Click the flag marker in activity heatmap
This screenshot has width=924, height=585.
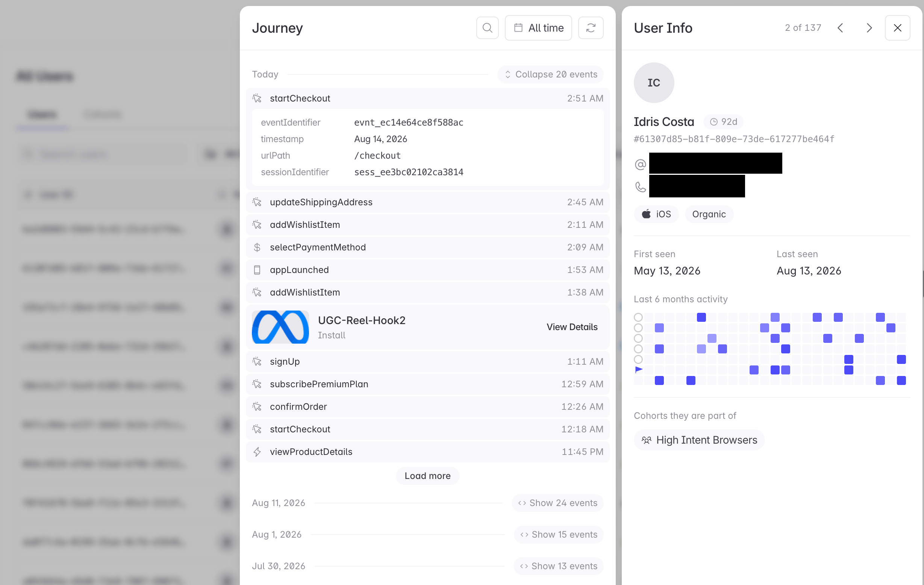click(x=639, y=370)
